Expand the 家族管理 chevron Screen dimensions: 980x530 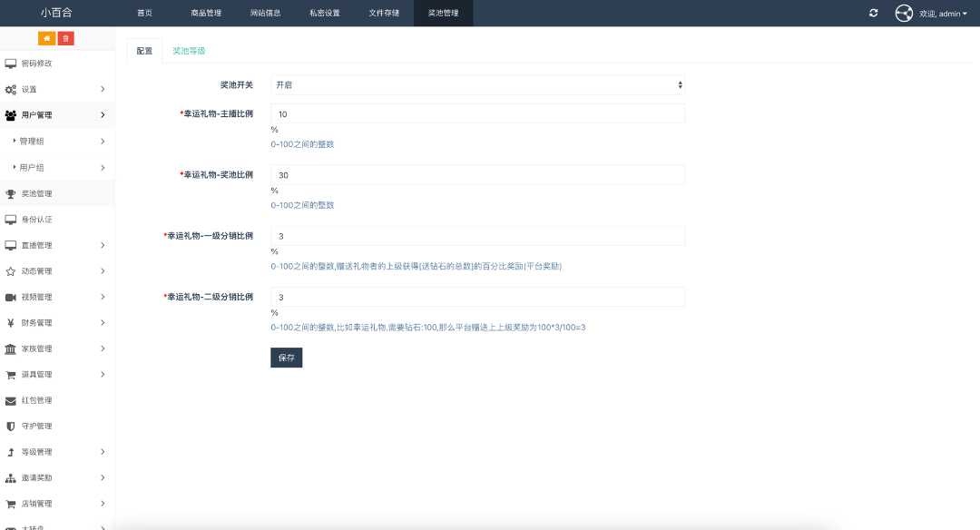pos(103,348)
